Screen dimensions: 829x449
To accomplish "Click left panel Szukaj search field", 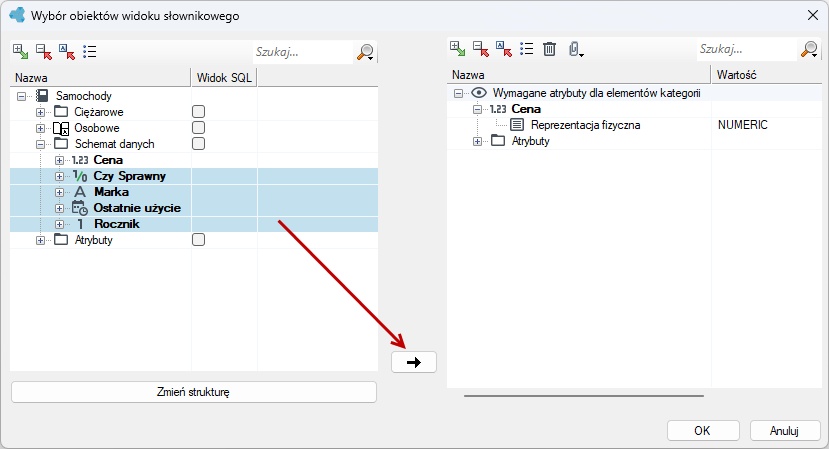I will (303, 52).
